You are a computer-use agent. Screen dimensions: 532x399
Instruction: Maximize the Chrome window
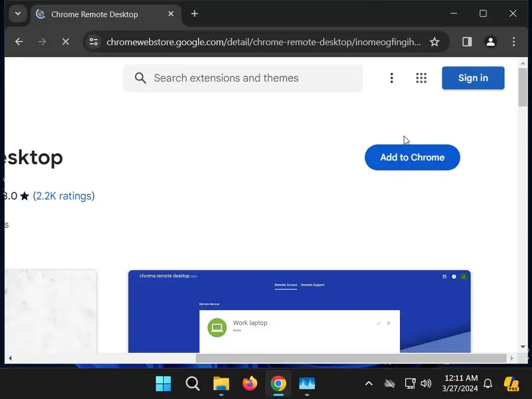click(483, 14)
